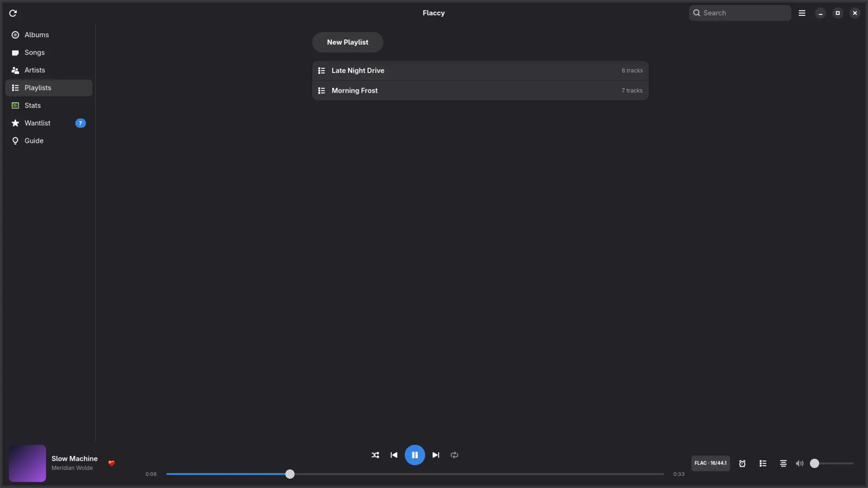Click the Slow Machine album art thumbnail
868x488 pixels.
[x=27, y=463]
